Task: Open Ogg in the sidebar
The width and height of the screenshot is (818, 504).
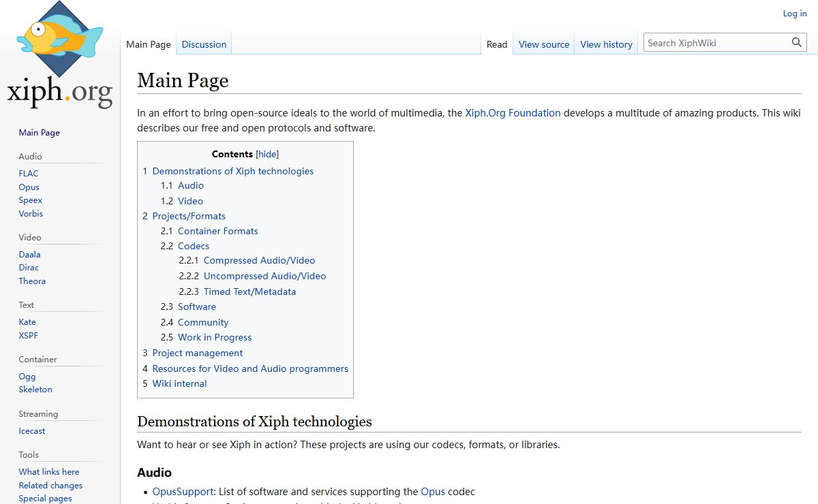Action: pyautogui.click(x=27, y=376)
